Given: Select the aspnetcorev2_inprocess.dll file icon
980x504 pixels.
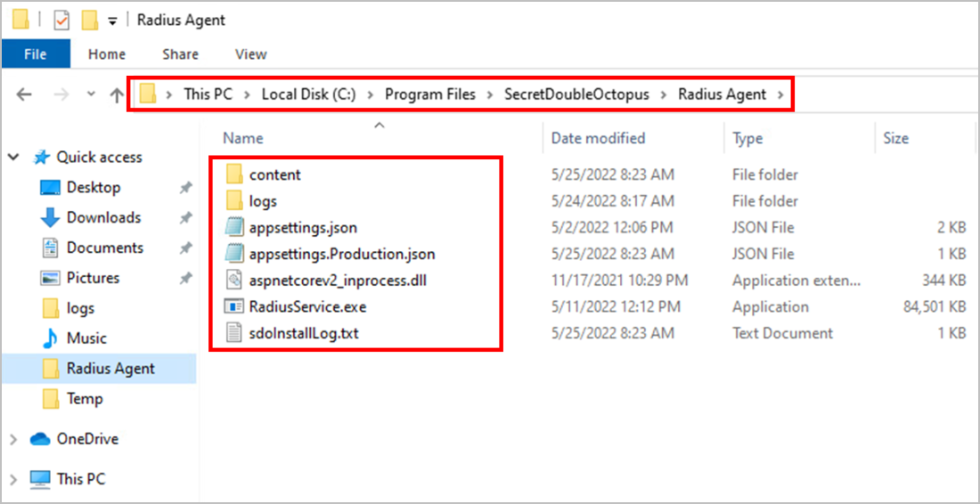Looking at the screenshot, I should pos(233,281).
